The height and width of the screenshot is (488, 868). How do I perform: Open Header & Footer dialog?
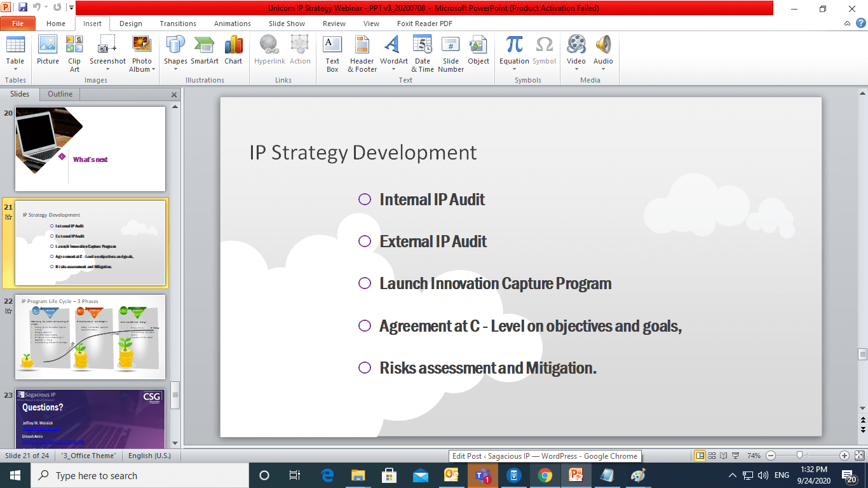point(362,54)
